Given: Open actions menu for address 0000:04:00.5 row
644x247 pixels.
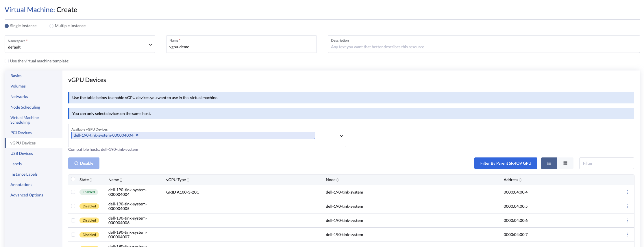Looking at the screenshot, I should pyautogui.click(x=627, y=206).
